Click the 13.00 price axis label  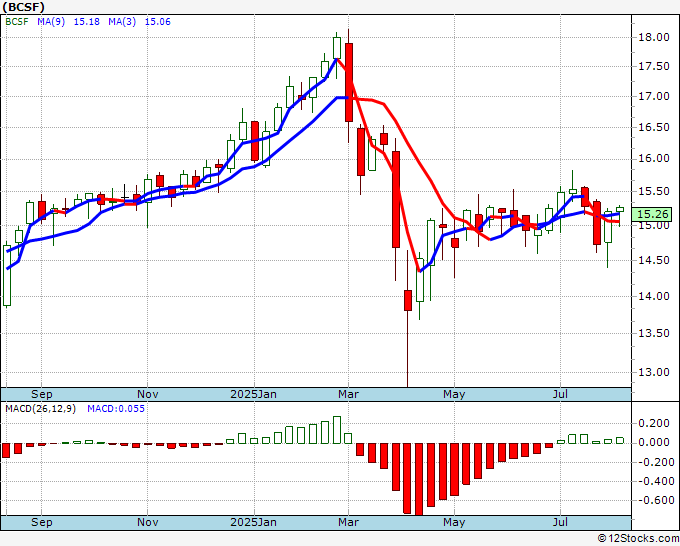(x=654, y=373)
